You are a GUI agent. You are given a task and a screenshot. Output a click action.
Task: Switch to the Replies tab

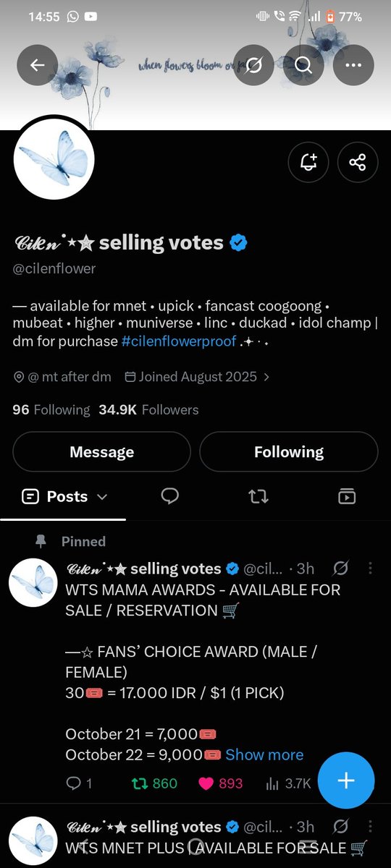pos(170,496)
